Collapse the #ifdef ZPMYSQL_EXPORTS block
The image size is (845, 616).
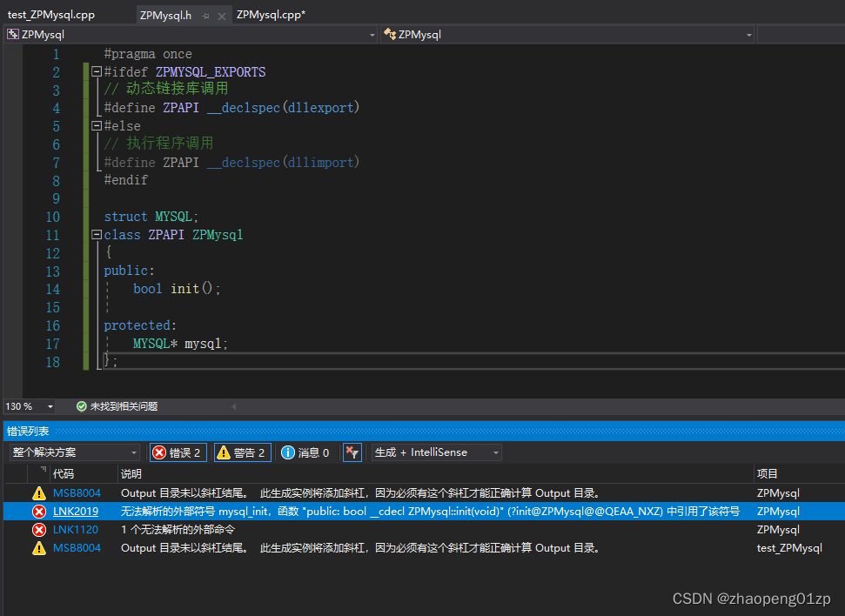(96, 72)
